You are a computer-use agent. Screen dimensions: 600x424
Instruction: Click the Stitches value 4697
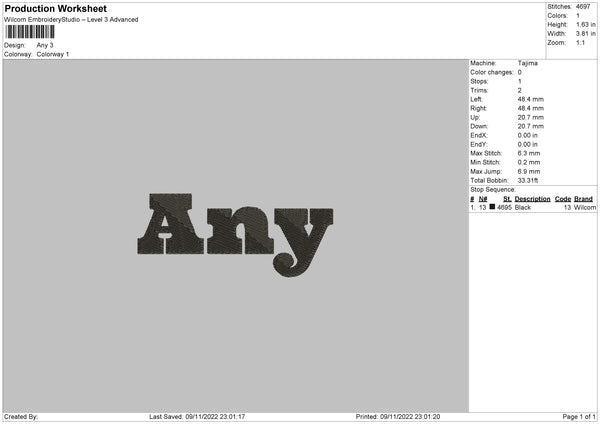click(583, 7)
